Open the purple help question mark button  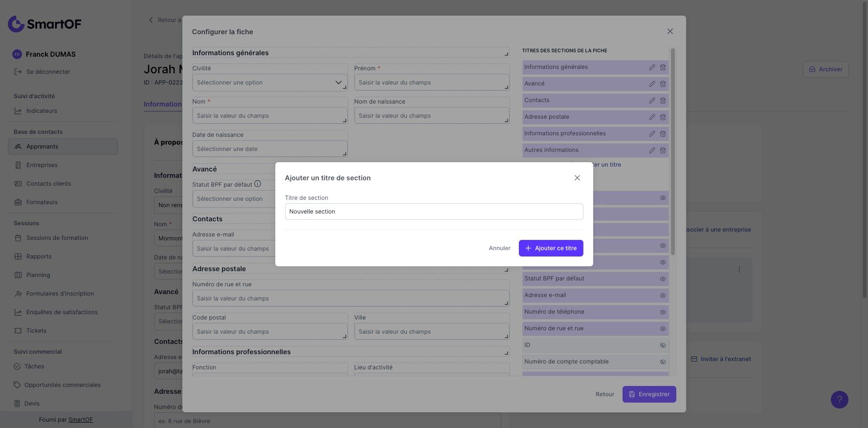[x=839, y=400]
